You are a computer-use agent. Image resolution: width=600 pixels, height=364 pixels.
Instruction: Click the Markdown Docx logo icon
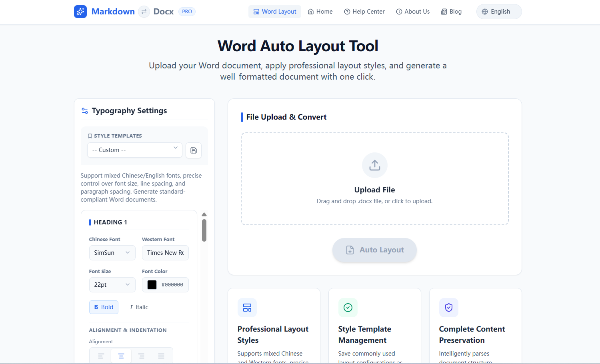(x=80, y=12)
